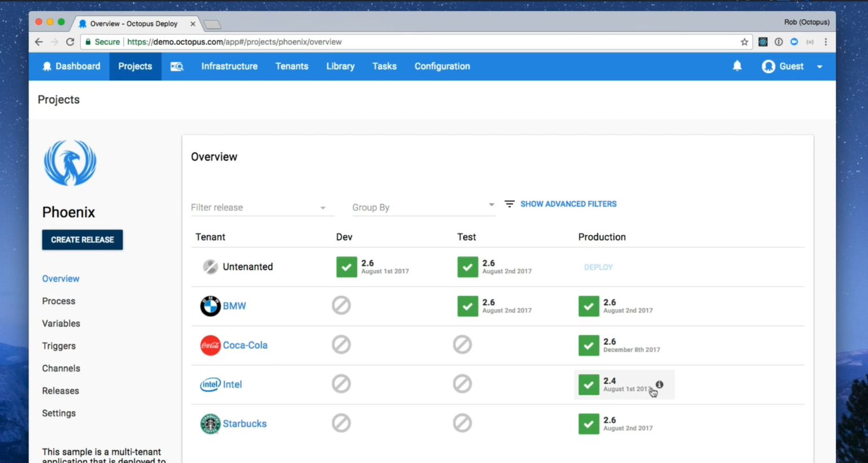Click the Projects page heading
This screenshot has width=868, height=463.
59,99
